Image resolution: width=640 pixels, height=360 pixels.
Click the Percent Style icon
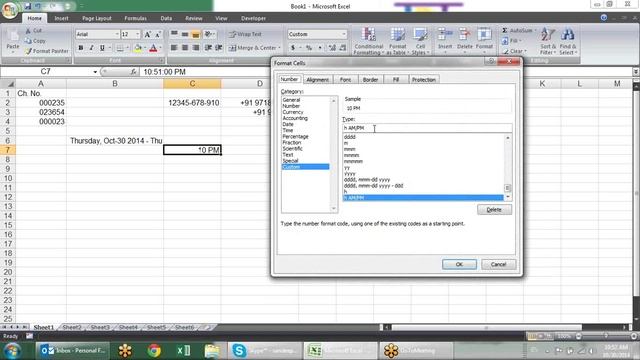tap(309, 48)
